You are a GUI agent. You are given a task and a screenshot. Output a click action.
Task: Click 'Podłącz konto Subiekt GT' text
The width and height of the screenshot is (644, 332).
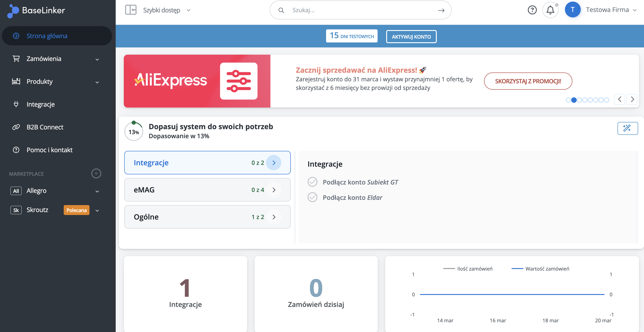pyautogui.click(x=360, y=182)
